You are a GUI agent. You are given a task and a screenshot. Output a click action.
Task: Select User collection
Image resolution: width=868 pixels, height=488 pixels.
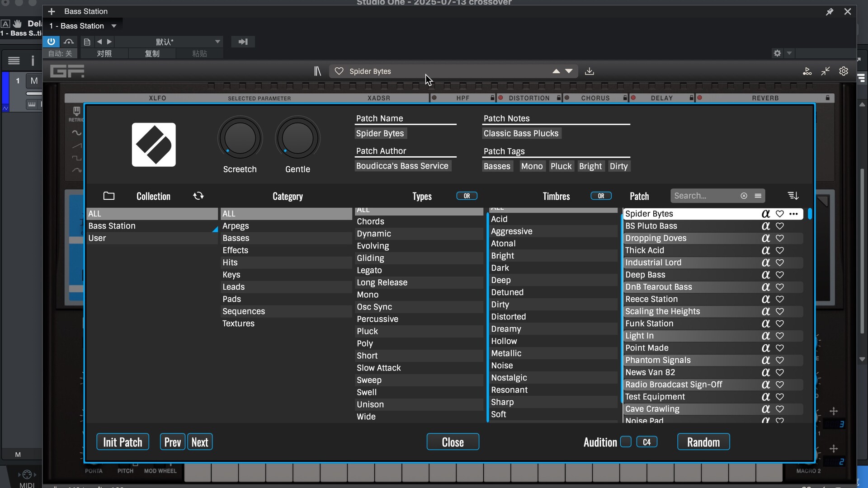pyautogui.click(x=152, y=238)
